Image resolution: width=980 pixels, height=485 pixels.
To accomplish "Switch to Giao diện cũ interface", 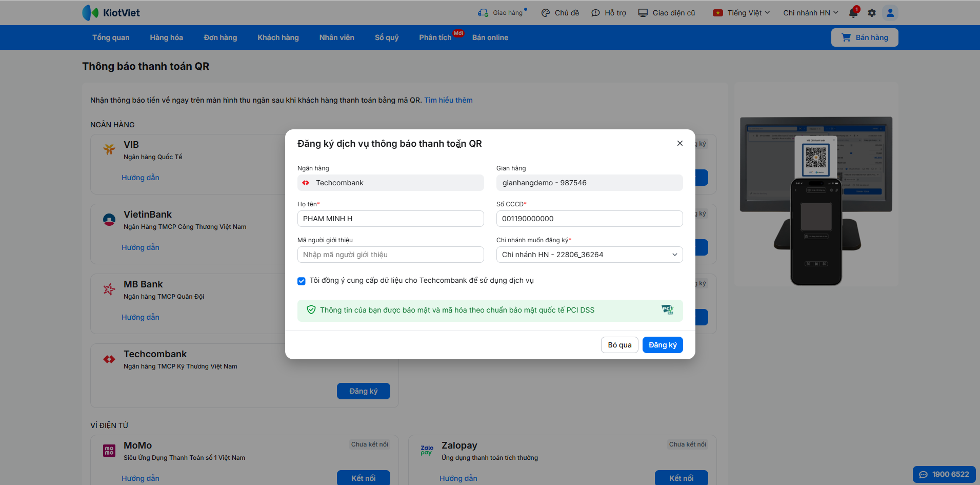I will point(666,13).
